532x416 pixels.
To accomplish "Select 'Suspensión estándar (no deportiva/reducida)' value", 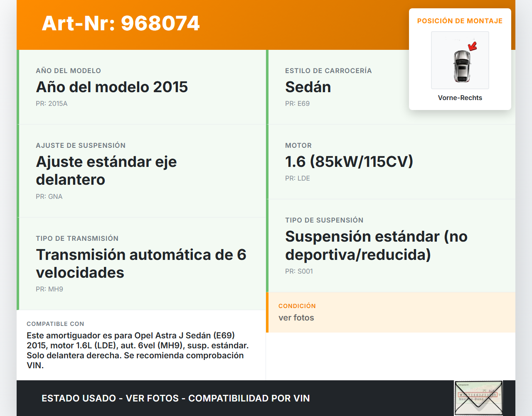I will tap(377, 245).
